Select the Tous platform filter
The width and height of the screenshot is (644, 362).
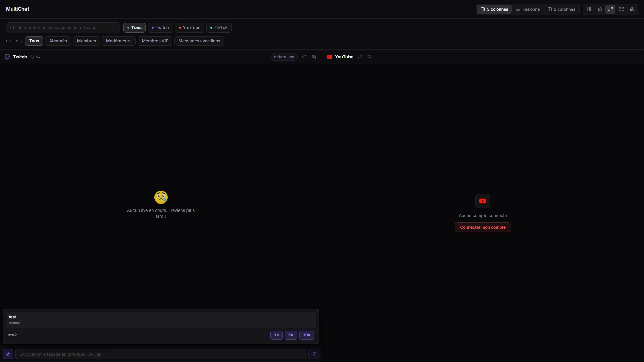point(135,28)
